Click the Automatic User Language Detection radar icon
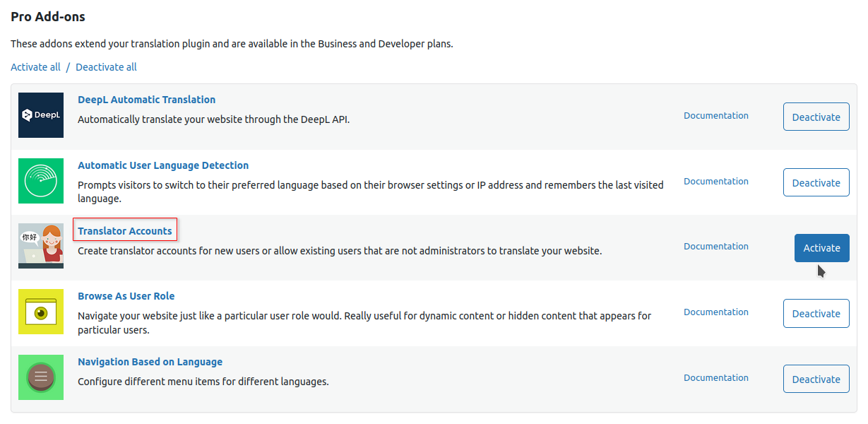Screen dimensions: 868x424 [41, 181]
